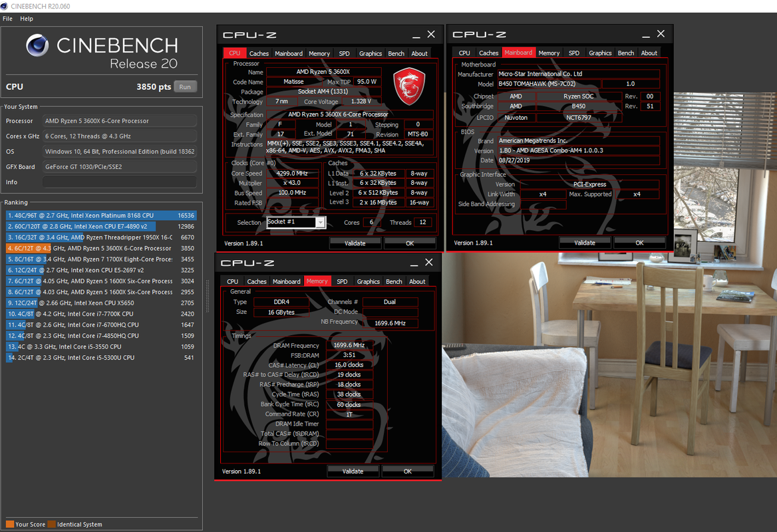
Task: Select ranking row Intel Xeon CPU X5650
Action: [101, 303]
